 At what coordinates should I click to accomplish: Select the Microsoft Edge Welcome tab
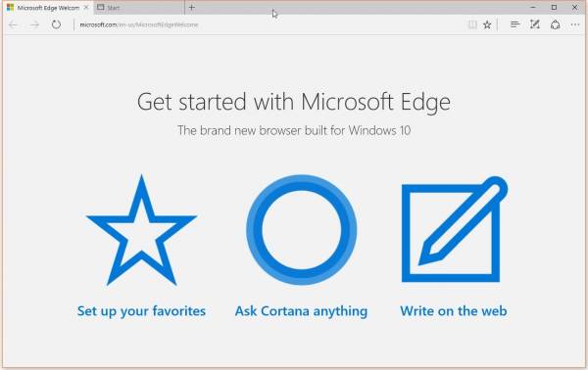click(48, 8)
